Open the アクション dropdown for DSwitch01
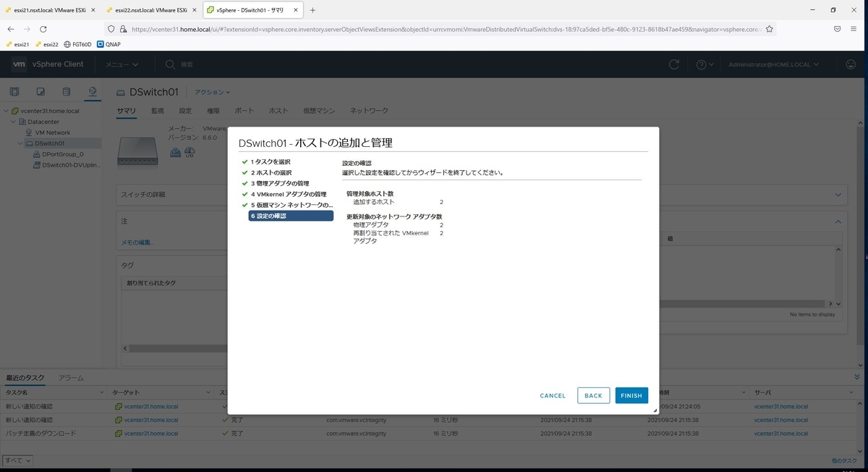The width and height of the screenshot is (868, 472). [212, 93]
